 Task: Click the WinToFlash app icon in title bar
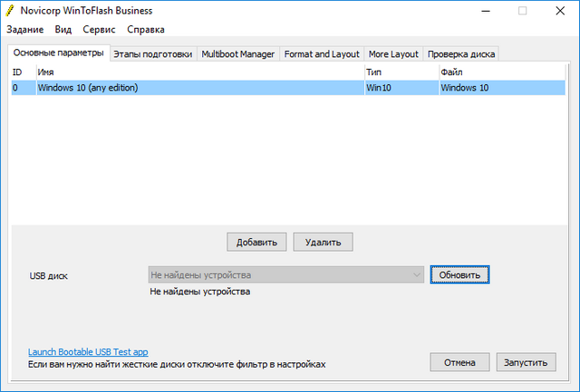point(11,11)
